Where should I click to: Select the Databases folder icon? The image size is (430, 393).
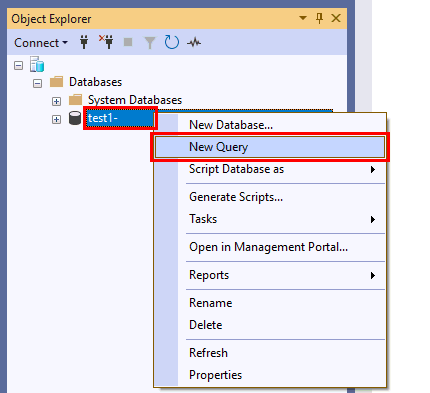pos(56,82)
